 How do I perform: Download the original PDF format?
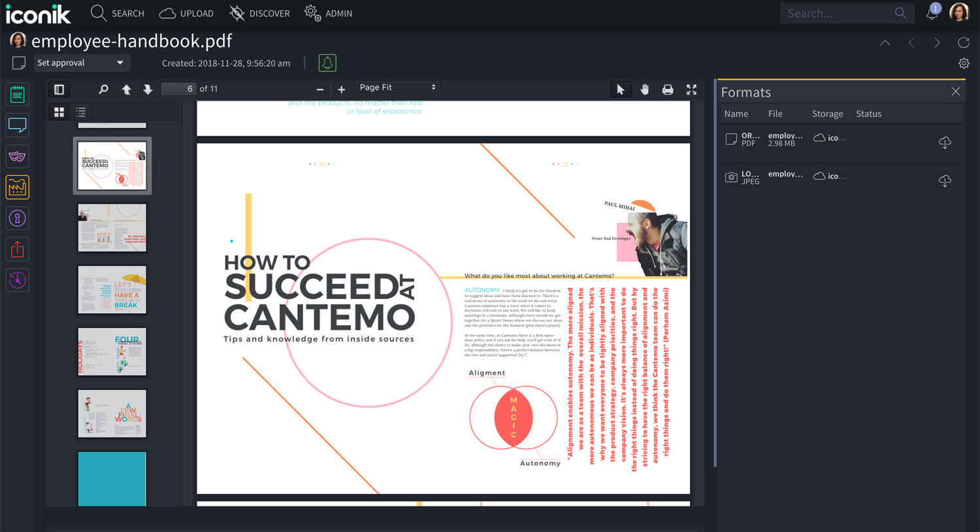coord(945,142)
